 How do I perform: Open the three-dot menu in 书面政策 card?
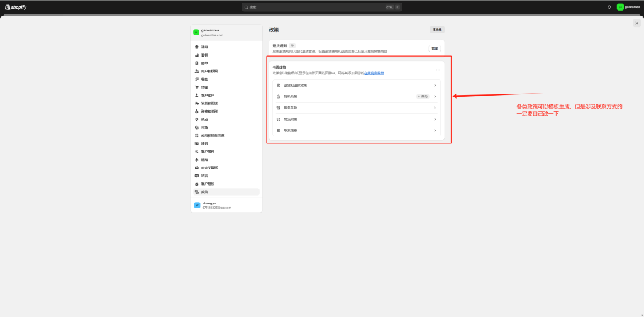pos(438,70)
